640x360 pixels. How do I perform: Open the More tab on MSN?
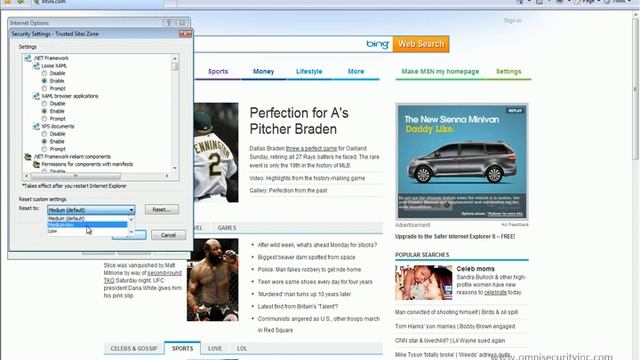point(356,71)
